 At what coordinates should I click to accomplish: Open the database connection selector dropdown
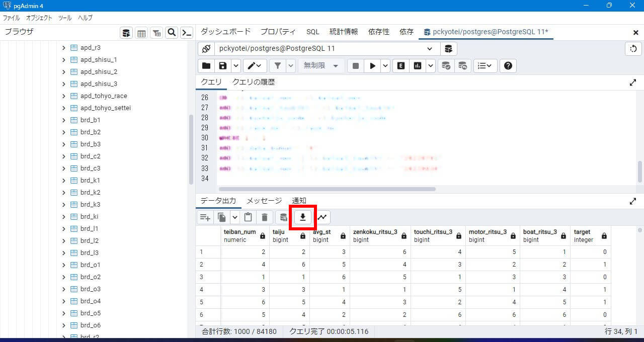pos(429,48)
